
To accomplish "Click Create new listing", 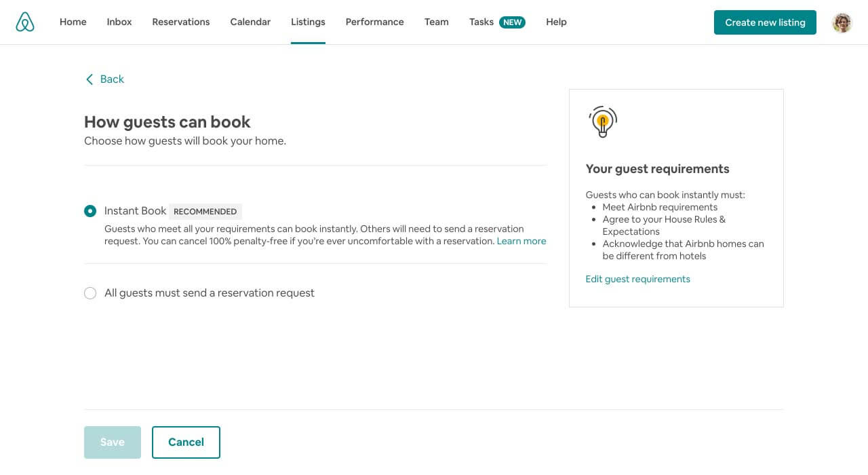I will click(765, 22).
